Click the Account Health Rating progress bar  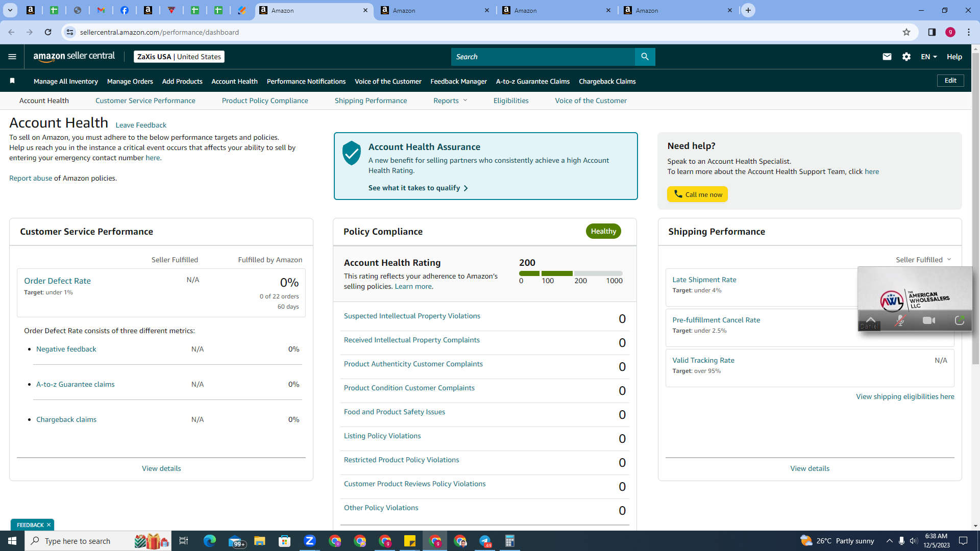click(x=571, y=273)
